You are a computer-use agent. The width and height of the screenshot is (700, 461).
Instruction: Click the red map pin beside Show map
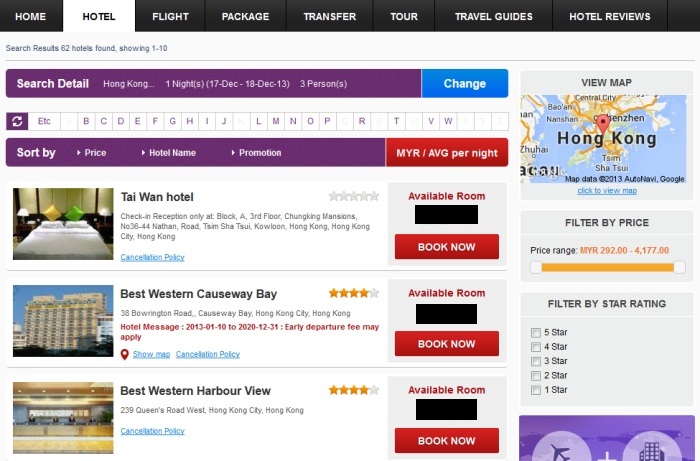pos(125,354)
